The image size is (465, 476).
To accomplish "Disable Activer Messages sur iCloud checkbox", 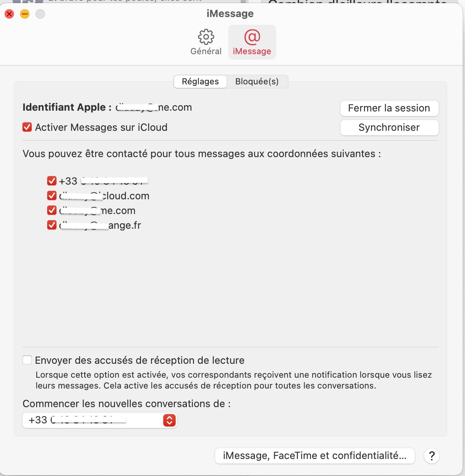I will pyautogui.click(x=27, y=127).
